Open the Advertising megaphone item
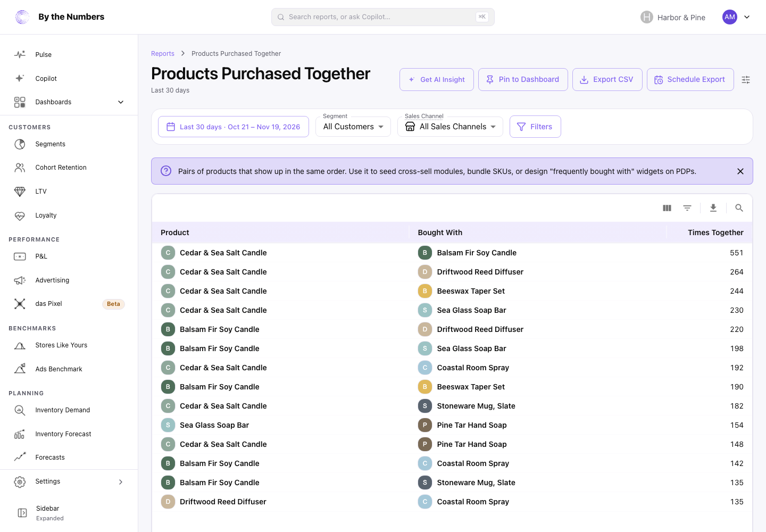766x532 pixels. (x=69, y=280)
